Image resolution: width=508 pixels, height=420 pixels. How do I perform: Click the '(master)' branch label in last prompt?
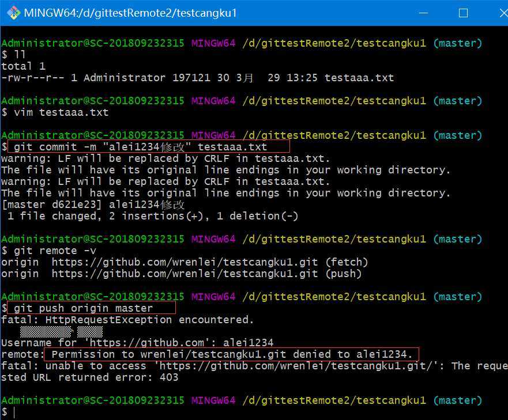coord(458,400)
